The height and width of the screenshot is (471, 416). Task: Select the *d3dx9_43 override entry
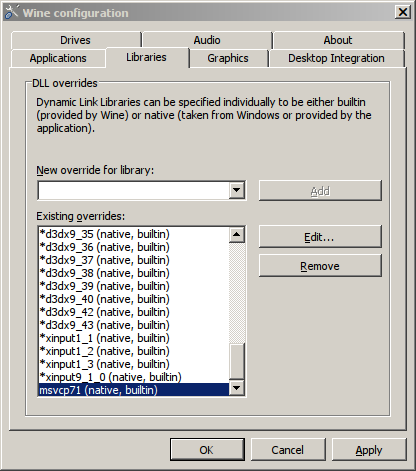(134, 325)
